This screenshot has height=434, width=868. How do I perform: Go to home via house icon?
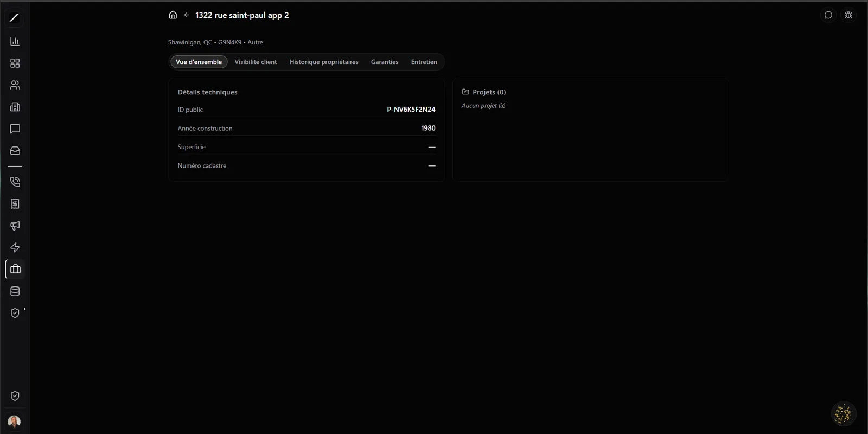coord(173,15)
